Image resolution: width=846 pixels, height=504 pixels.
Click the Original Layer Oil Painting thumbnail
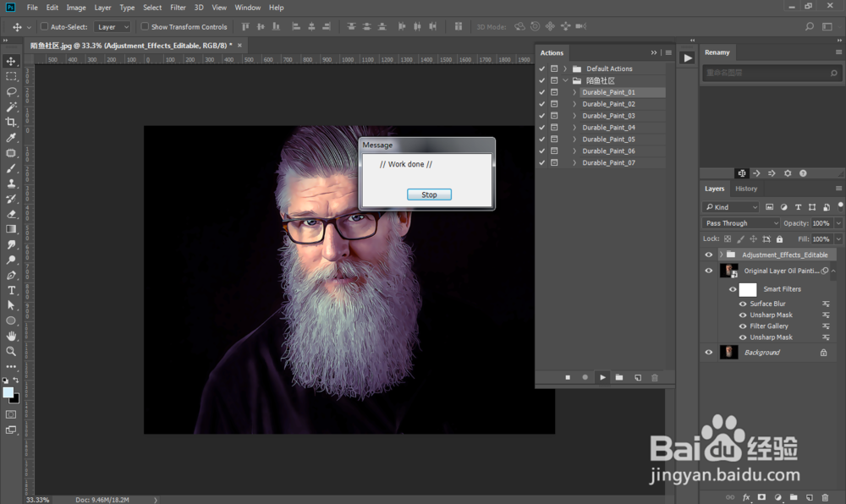click(729, 271)
